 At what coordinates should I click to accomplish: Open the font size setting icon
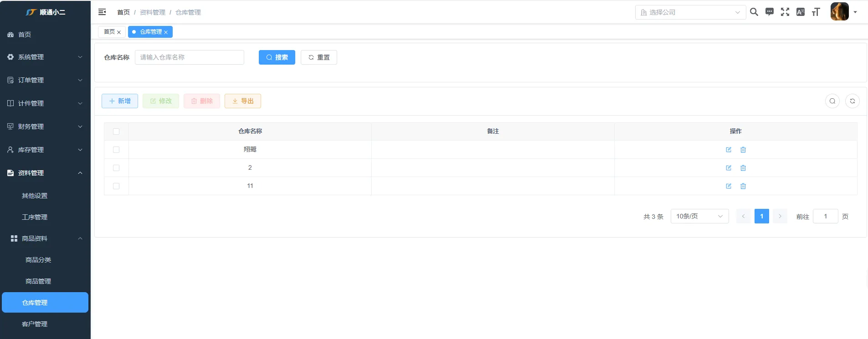tap(816, 12)
